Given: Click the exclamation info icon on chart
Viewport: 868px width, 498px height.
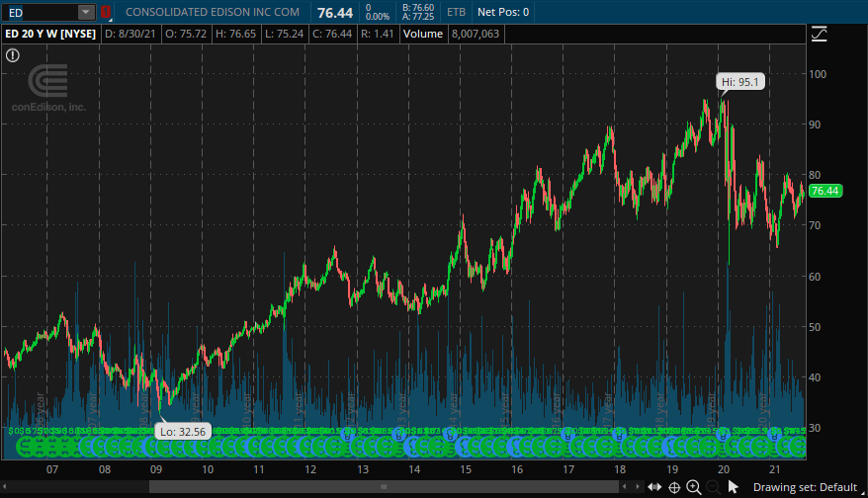Looking at the screenshot, I should (13, 55).
